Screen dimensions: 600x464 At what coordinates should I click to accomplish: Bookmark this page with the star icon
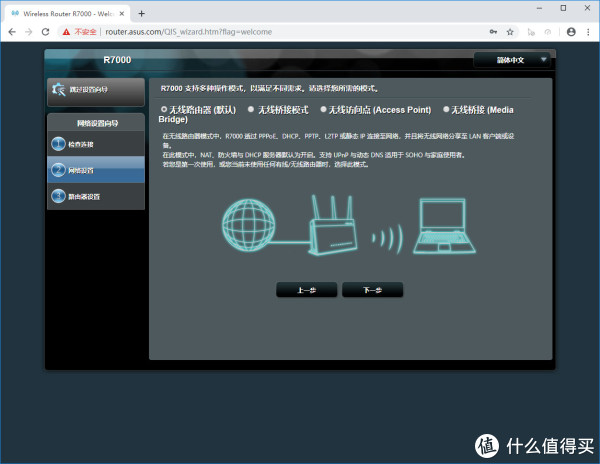point(510,32)
